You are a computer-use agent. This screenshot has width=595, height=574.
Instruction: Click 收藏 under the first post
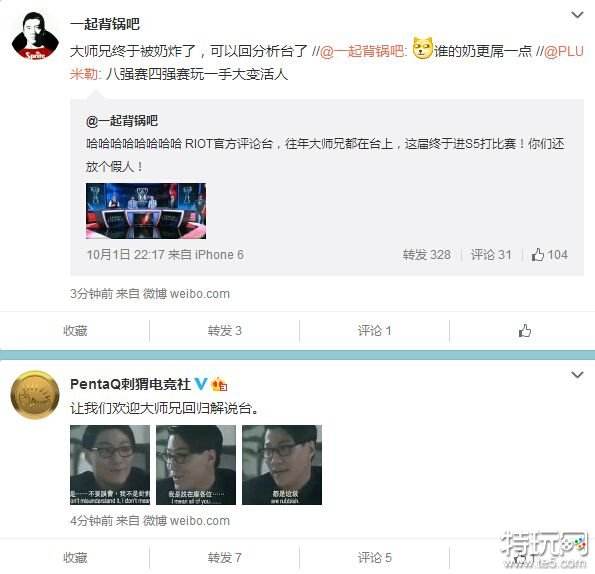click(75, 331)
